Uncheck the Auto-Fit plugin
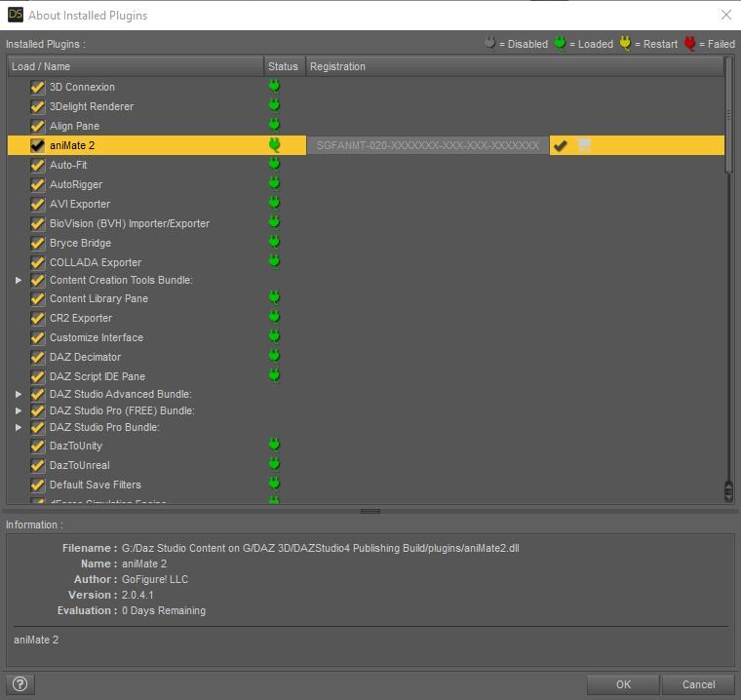Image resolution: width=741 pixels, height=700 pixels. coord(37,165)
